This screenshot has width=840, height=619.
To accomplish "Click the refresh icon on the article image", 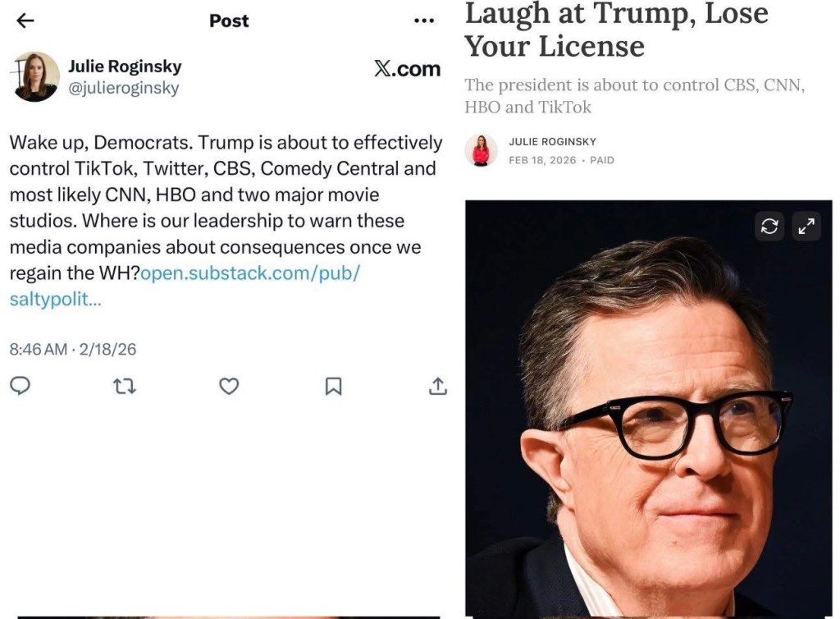I will [x=769, y=227].
